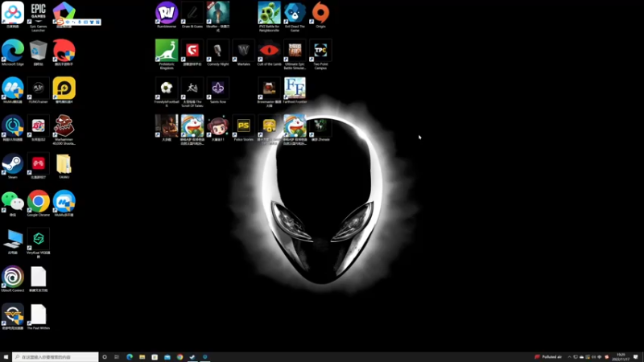Screen dimensions: 644x362
Task: Open the Wartales shortcut
Action: pyautogui.click(x=244, y=52)
